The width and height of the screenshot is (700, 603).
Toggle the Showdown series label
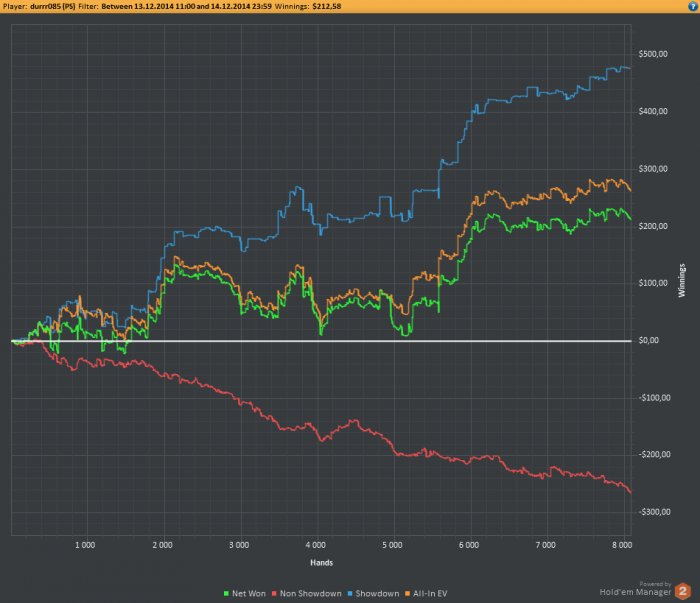coord(377,594)
